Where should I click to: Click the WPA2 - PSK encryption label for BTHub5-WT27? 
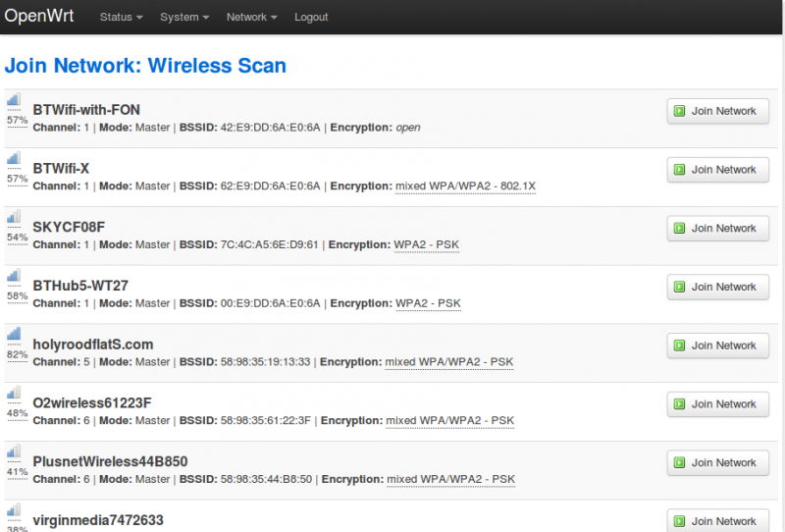click(x=428, y=304)
